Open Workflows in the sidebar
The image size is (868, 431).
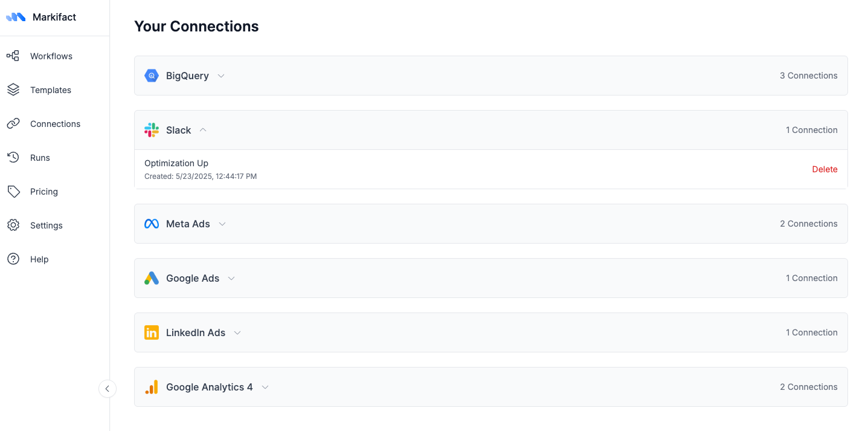click(x=51, y=56)
